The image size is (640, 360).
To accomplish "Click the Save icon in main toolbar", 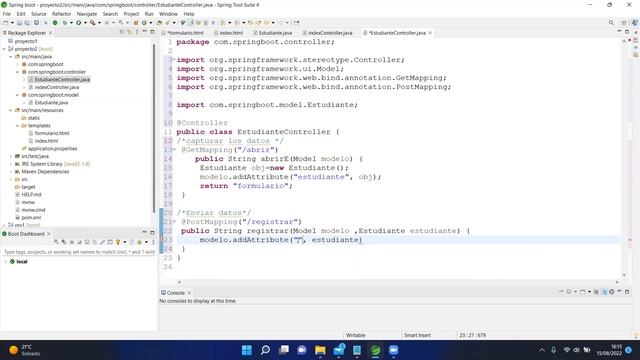I will point(19,23).
